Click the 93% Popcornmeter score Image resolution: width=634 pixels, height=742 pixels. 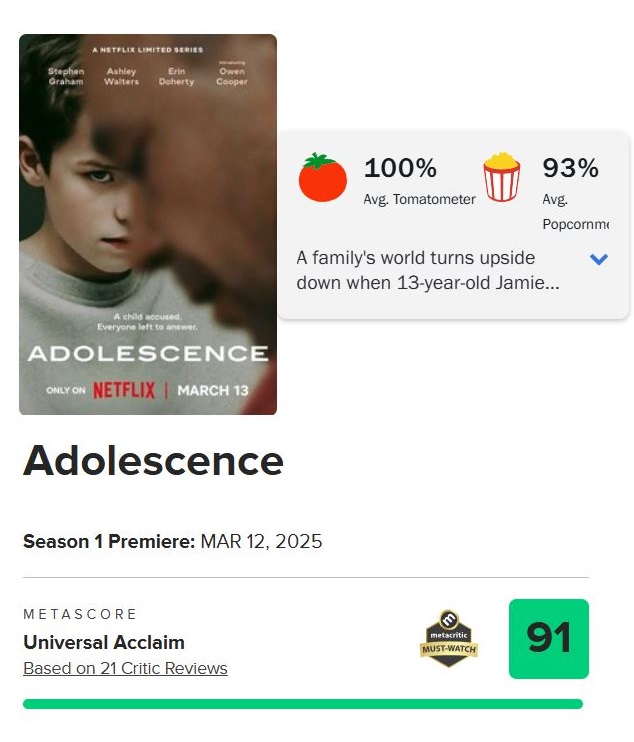(570, 168)
